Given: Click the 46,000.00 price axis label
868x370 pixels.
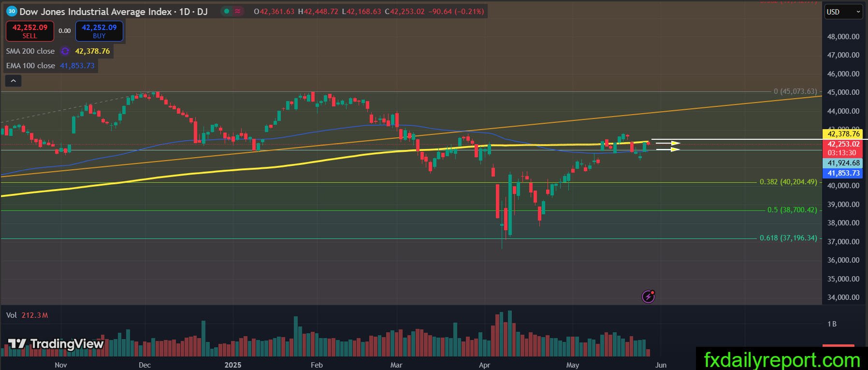Looking at the screenshot, I should pos(843,74).
